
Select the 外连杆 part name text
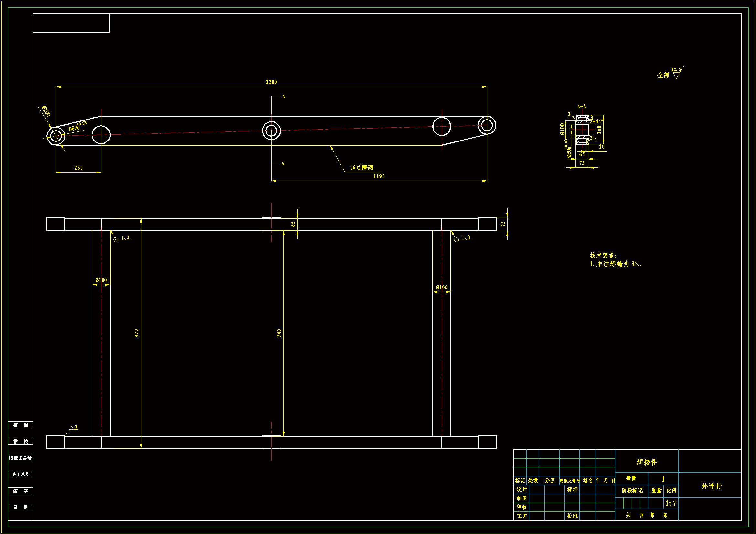pos(711,486)
